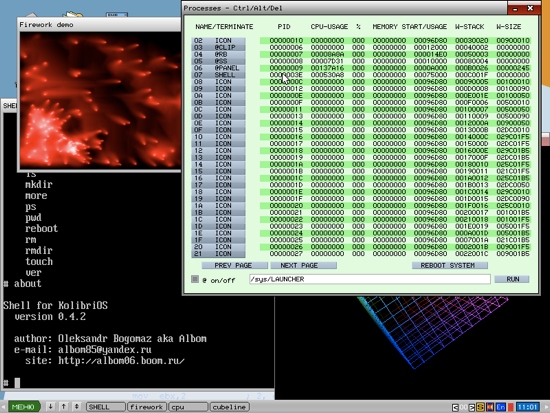Viewport: 550px width, 413px height.
Task: Click the up-down double arrow taskbar icon
Action: pyautogui.click(x=76, y=407)
